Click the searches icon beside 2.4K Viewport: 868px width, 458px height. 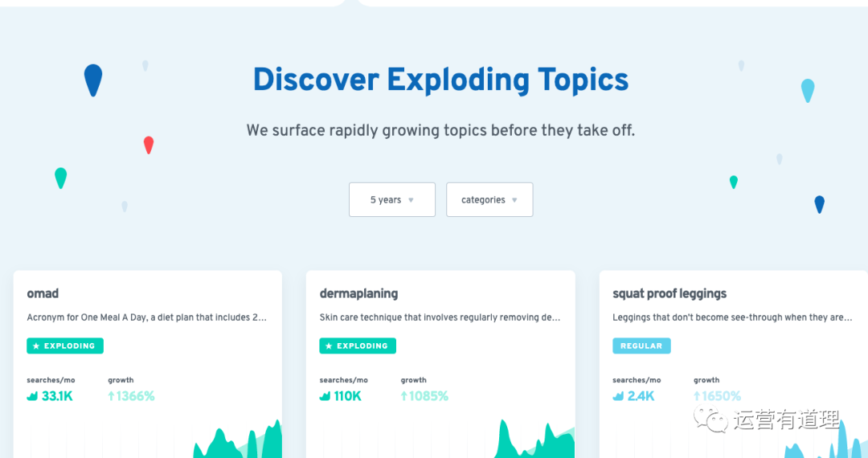coord(618,396)
